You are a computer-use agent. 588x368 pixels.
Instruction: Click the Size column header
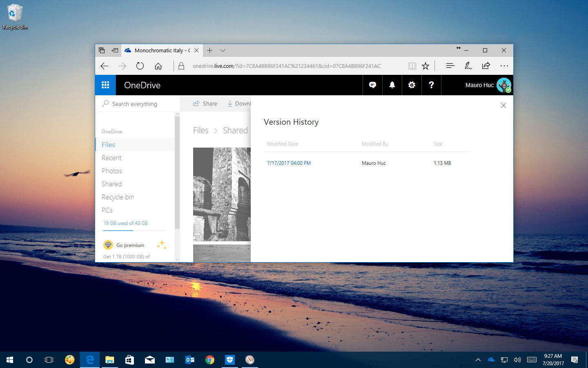coord(438,144)
